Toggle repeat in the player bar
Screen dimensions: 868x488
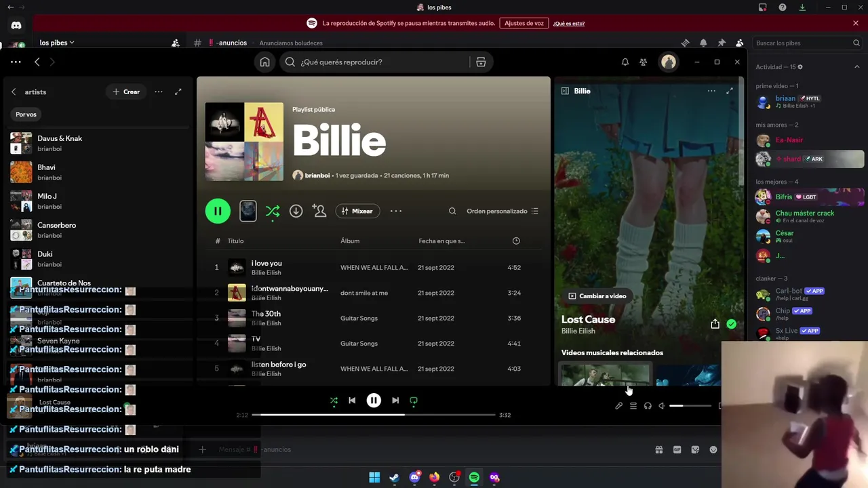[x=414, y=401]
